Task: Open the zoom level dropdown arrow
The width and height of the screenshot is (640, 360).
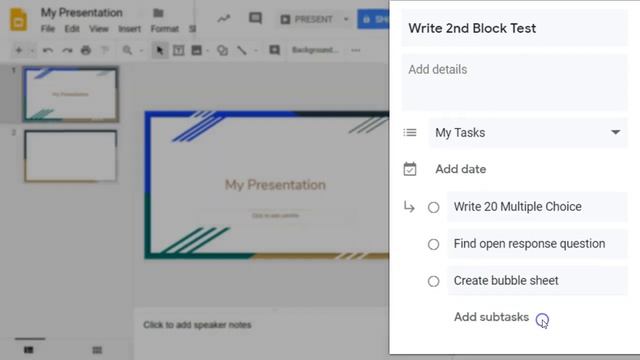Action: pyautogui.click(x=141, y=51)
